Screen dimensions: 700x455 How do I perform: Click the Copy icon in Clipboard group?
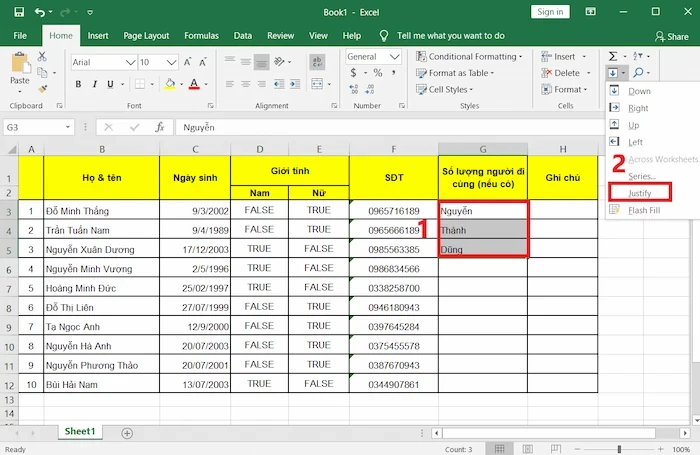coord(42,72)
